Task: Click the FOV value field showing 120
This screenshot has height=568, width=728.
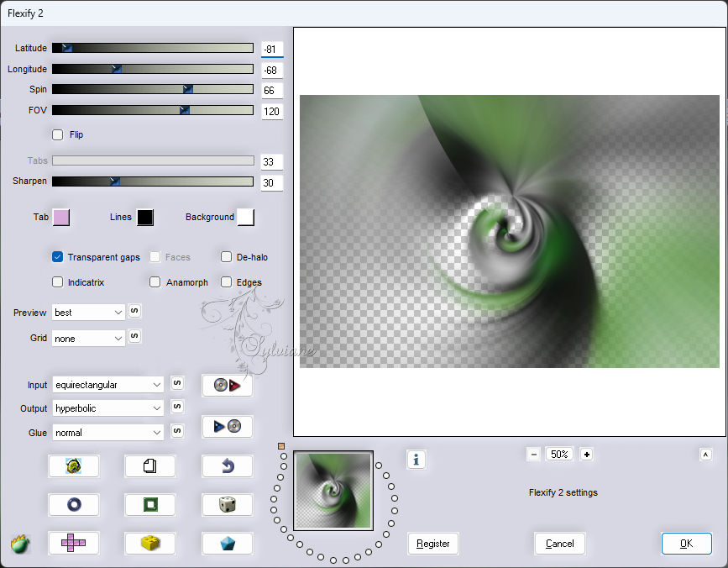Action: tap(272, 112)
